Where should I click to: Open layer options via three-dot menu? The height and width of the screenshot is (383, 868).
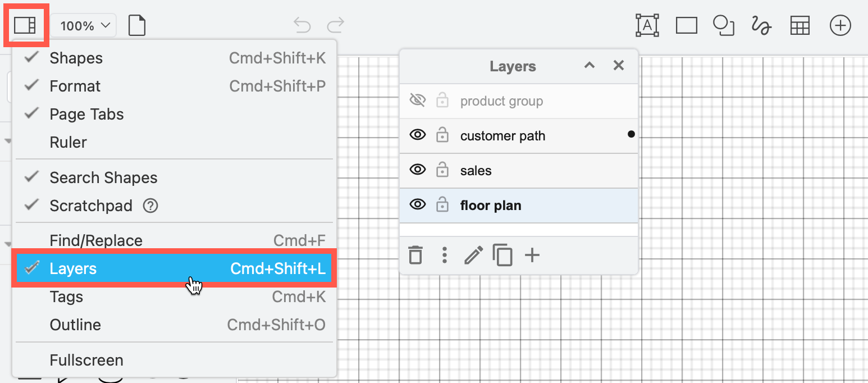coord(444,255)
